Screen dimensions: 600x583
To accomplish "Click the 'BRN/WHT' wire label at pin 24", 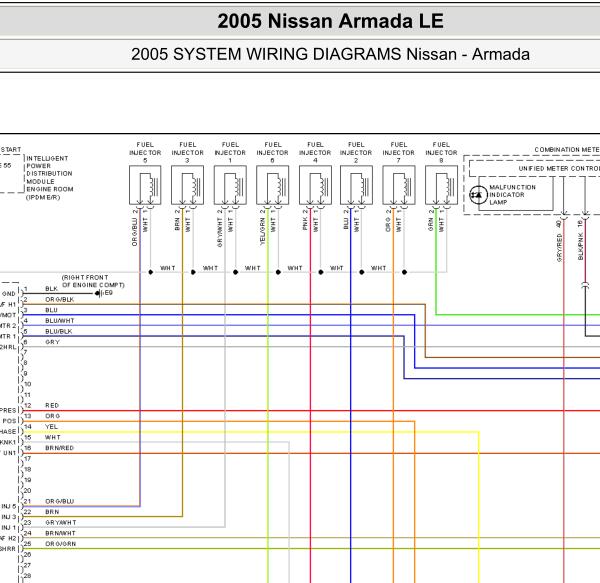I will 60,533.
